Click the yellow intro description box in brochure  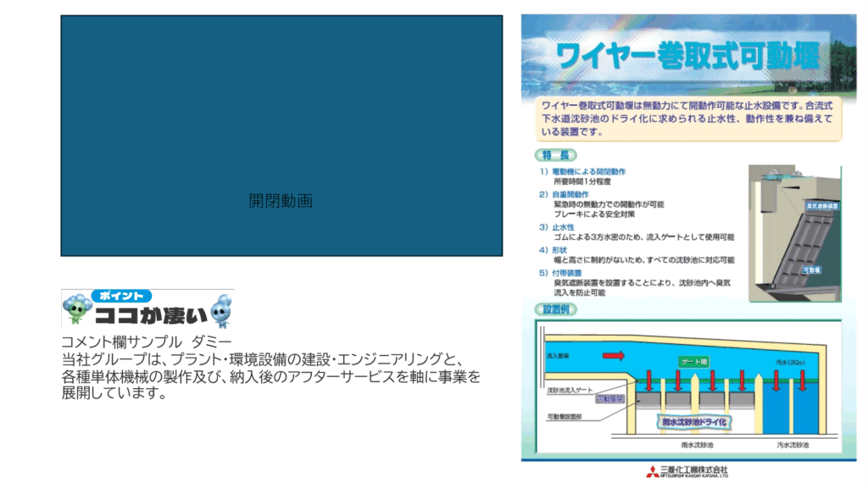[x=688, y=119]
